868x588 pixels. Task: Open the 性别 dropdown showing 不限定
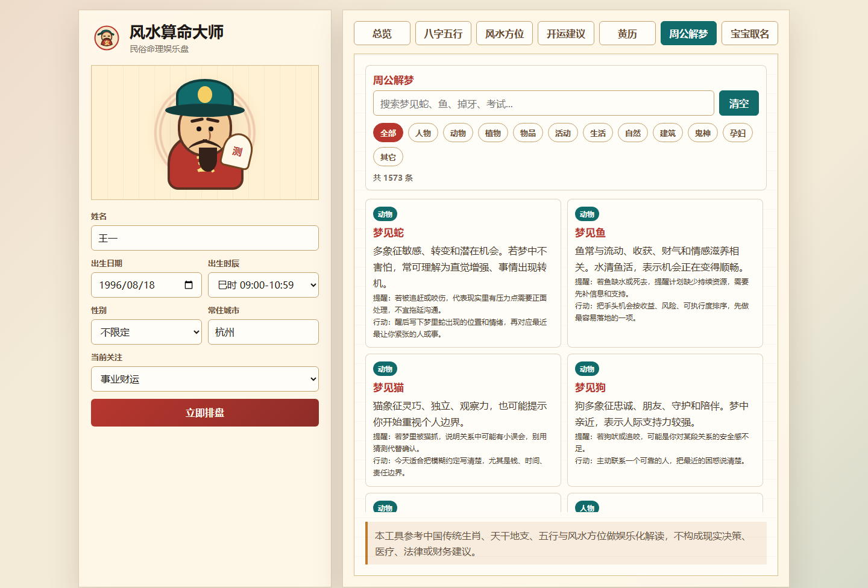tap(146, 332)
